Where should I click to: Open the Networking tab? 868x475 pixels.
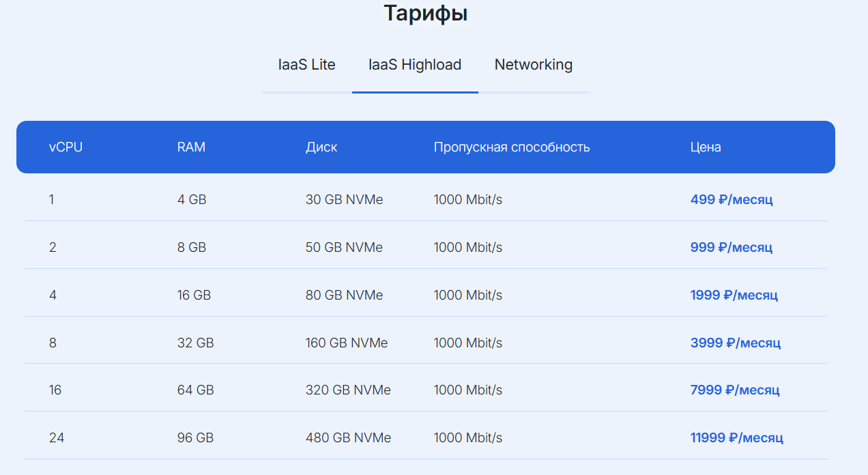533,65
